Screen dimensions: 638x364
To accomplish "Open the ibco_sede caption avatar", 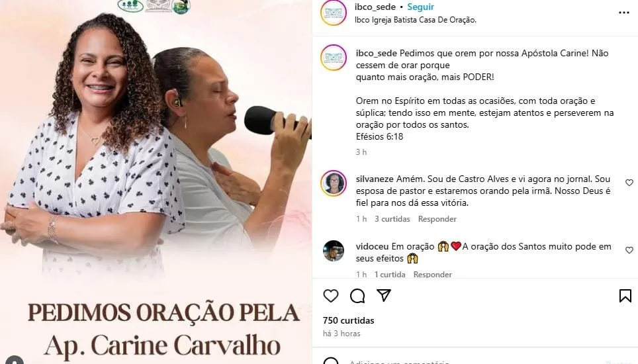I will pos(334,58).
